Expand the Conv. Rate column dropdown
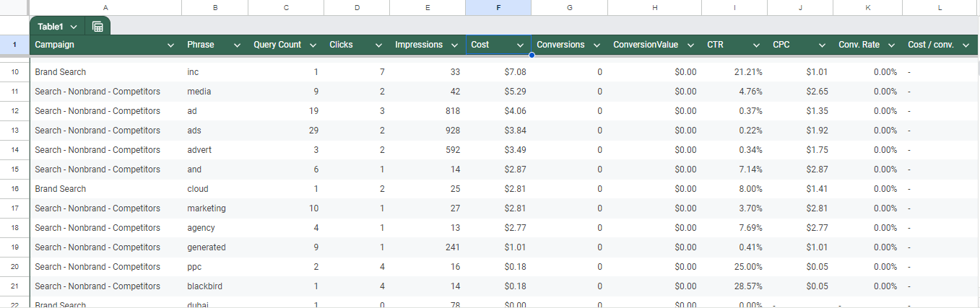The width and height of the screenshot is (980, 308). pos(891,45)
